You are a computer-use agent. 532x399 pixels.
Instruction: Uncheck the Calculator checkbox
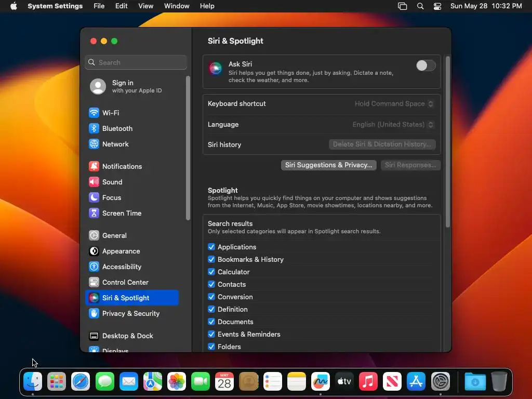(x=211, y=272)
